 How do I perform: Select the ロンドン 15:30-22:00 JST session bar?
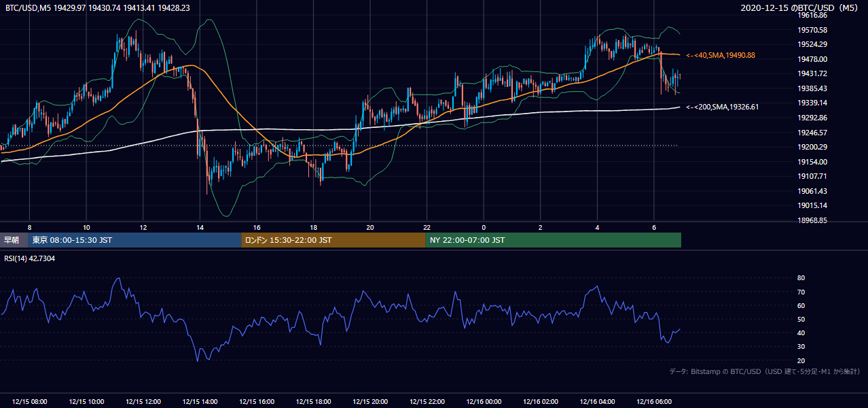[x=333, y=240]
